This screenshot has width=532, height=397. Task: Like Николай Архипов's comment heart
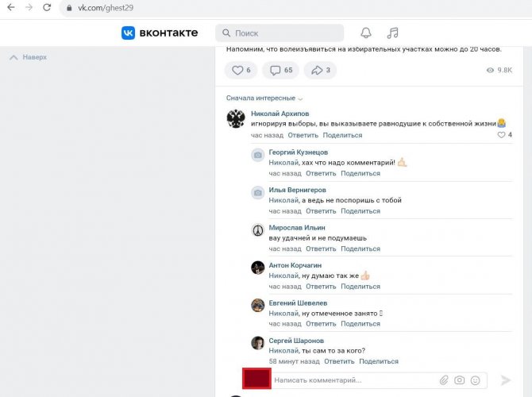501,135
